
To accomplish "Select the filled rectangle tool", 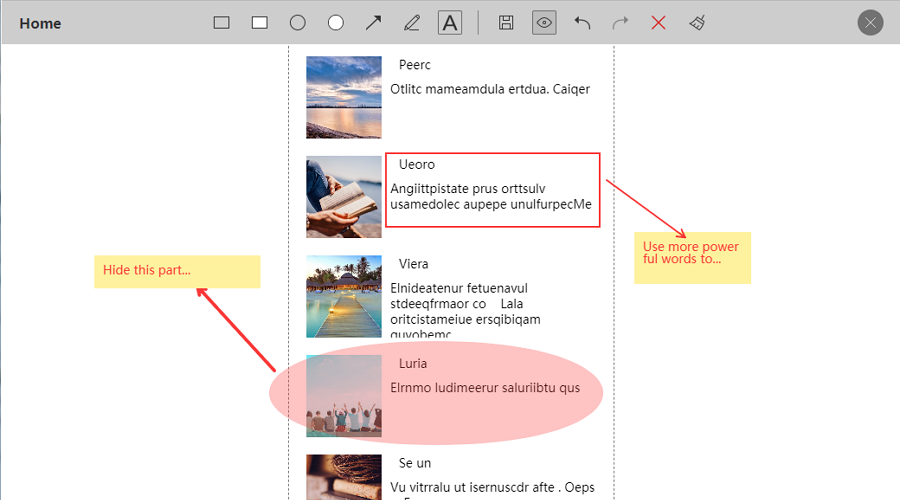I will (259, 23).
